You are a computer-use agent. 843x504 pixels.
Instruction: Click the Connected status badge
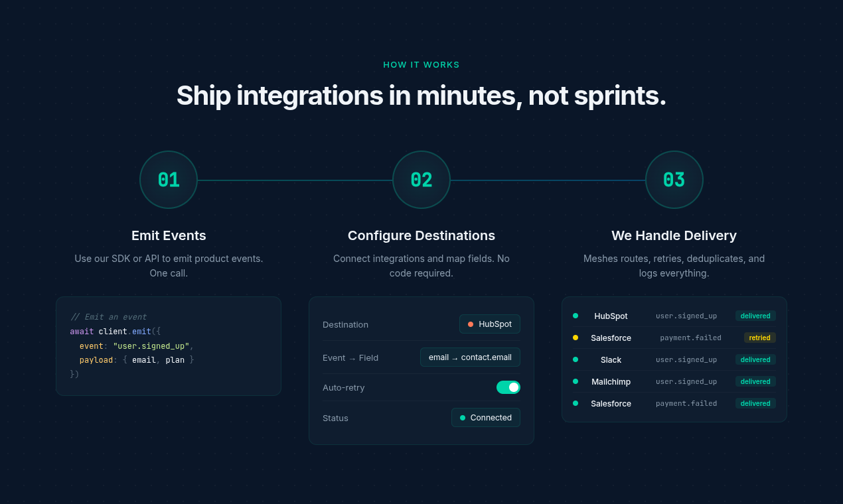click(486, 418)
